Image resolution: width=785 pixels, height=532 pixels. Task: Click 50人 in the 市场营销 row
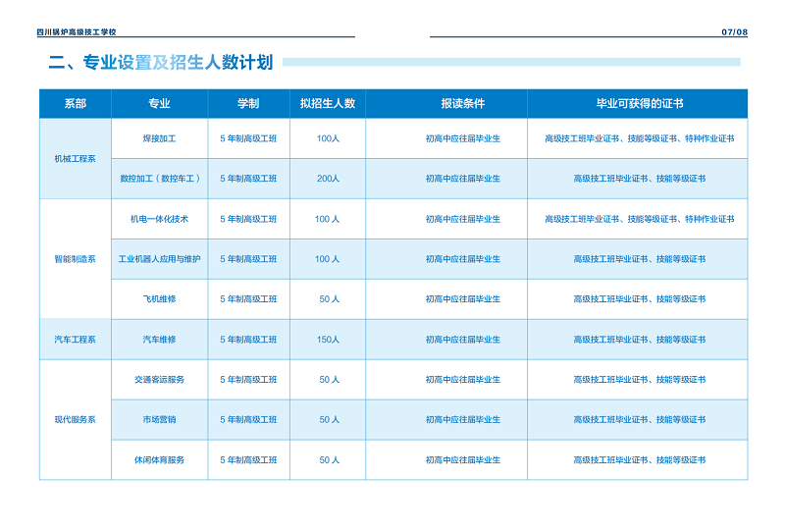(330, 420)
